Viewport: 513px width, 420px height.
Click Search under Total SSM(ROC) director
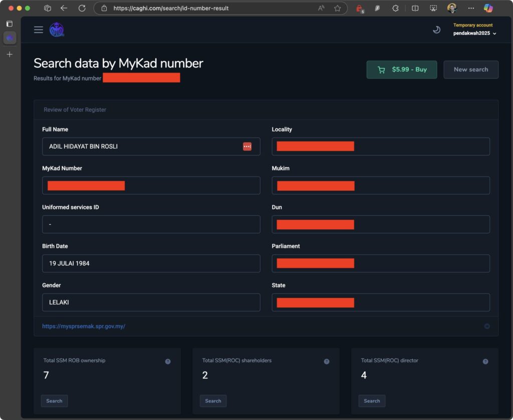[372, 400]
